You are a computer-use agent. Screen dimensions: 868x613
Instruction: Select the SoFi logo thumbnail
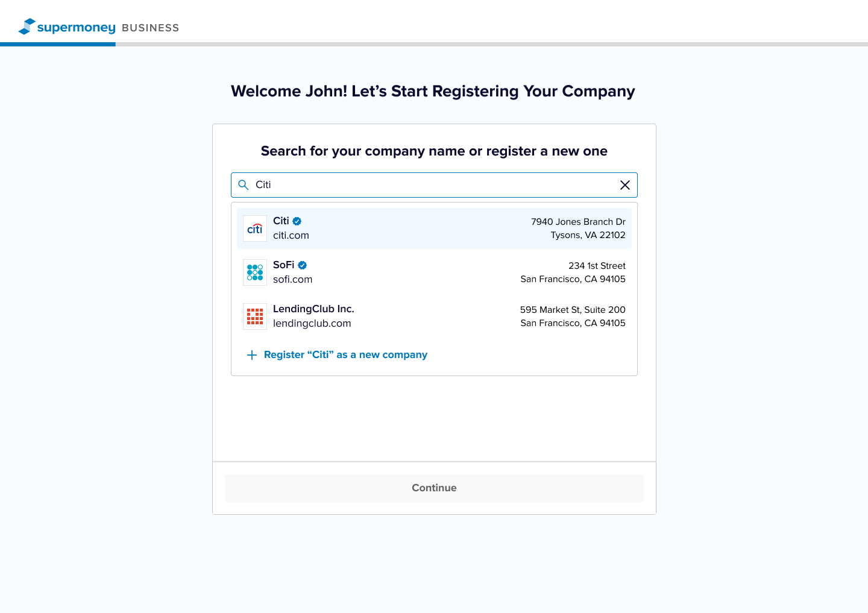point(255,272)
